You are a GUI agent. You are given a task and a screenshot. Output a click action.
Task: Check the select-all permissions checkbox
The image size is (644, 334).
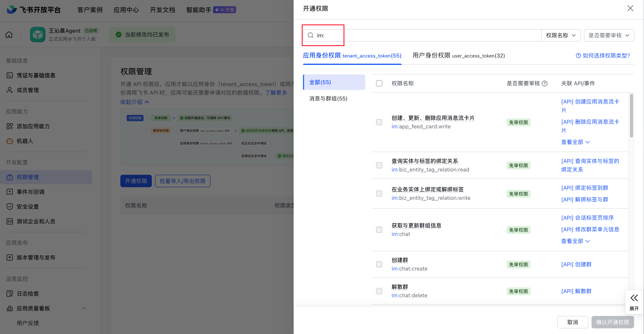click(x=379, y=83)
